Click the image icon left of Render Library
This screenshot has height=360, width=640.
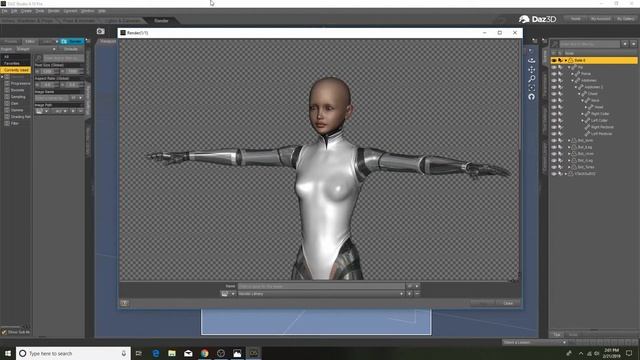(x=224, y=294)
